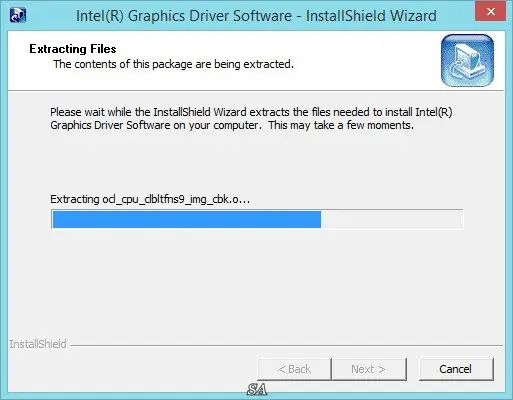The image size is (513, 400).
Task: Click 'This may take a few moments' text
Action: [341, 125]
